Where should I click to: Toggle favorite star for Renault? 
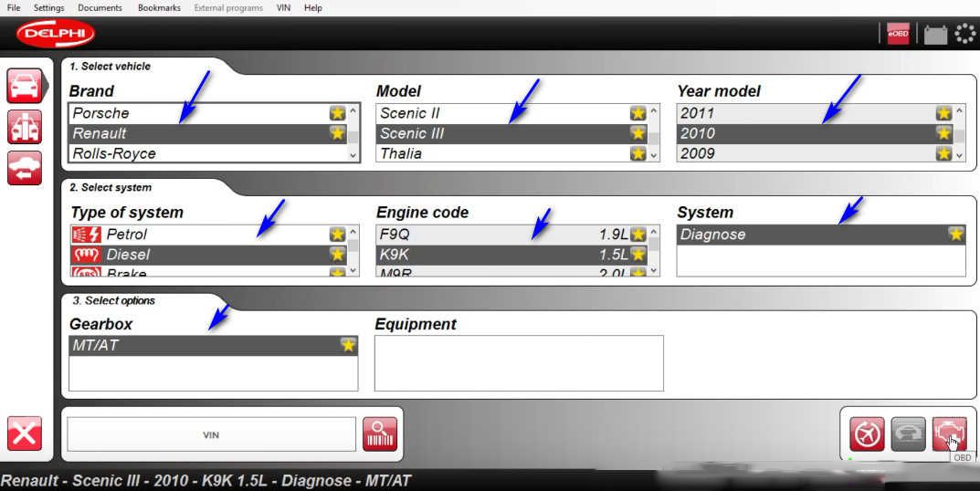[x=338, y=133]
